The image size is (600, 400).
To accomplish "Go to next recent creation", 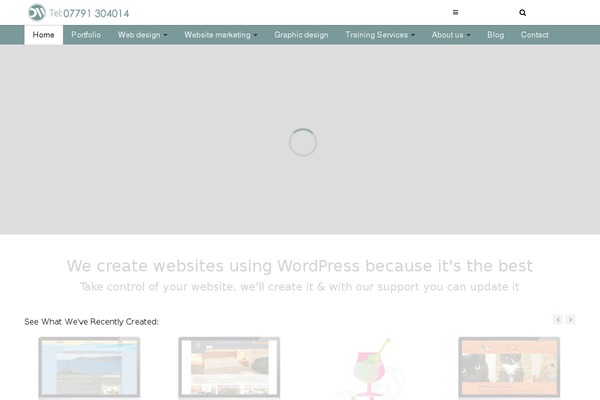I will coord(570,320).
